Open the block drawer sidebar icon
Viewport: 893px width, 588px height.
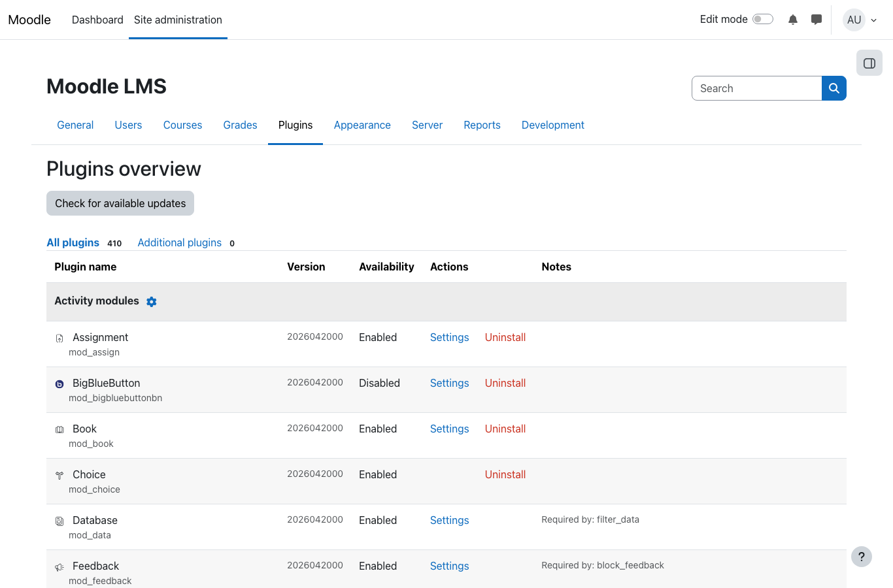(x=869, y=63)
